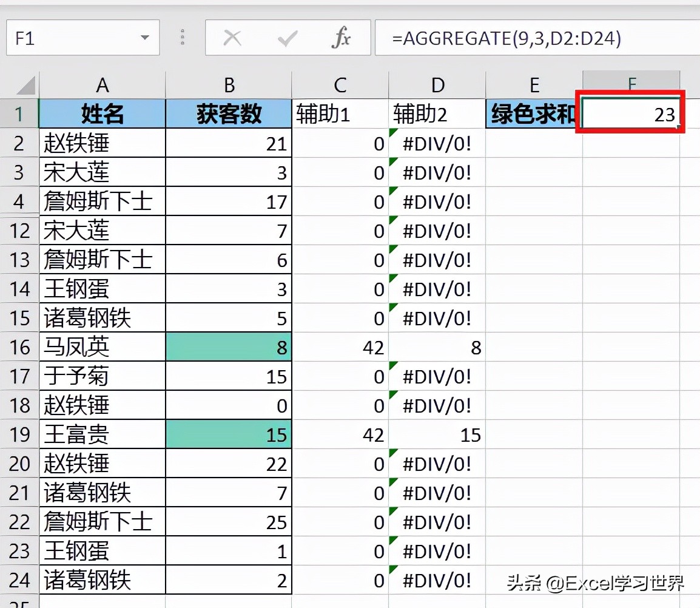Select row 16 header
This screenshot has width=700, height=608.
tap(19, 347)
